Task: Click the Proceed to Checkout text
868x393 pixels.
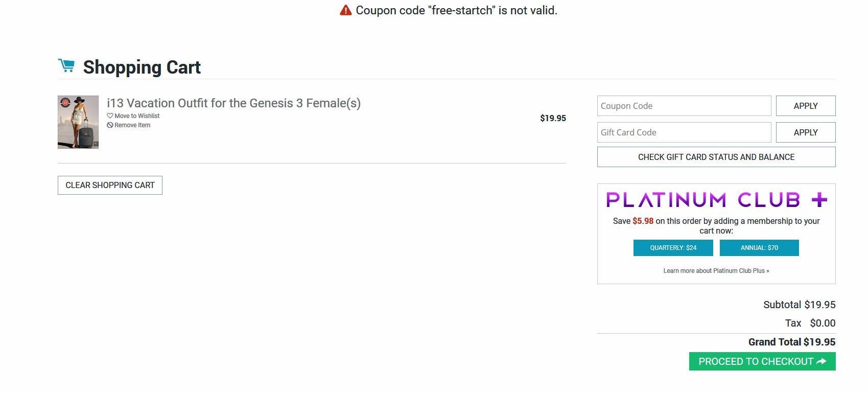Action: (x=755, y=361)
